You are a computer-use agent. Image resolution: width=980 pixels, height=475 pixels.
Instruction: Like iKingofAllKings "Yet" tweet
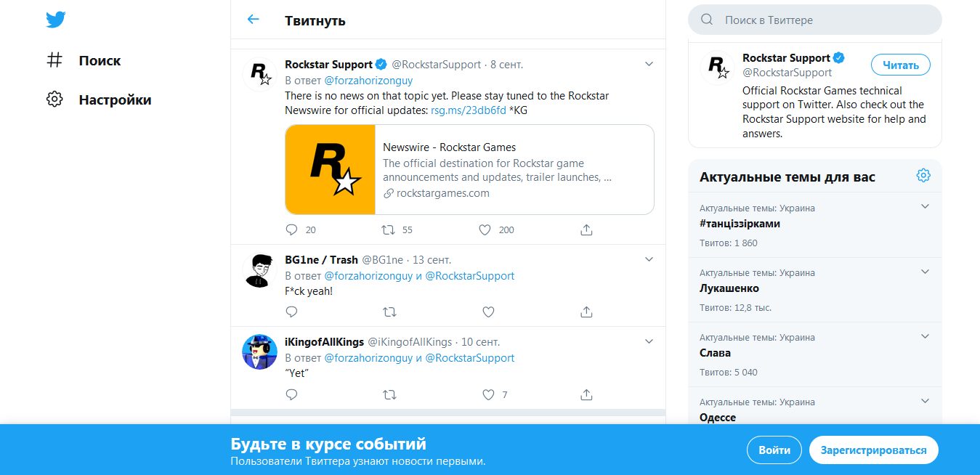coord(488,394)
